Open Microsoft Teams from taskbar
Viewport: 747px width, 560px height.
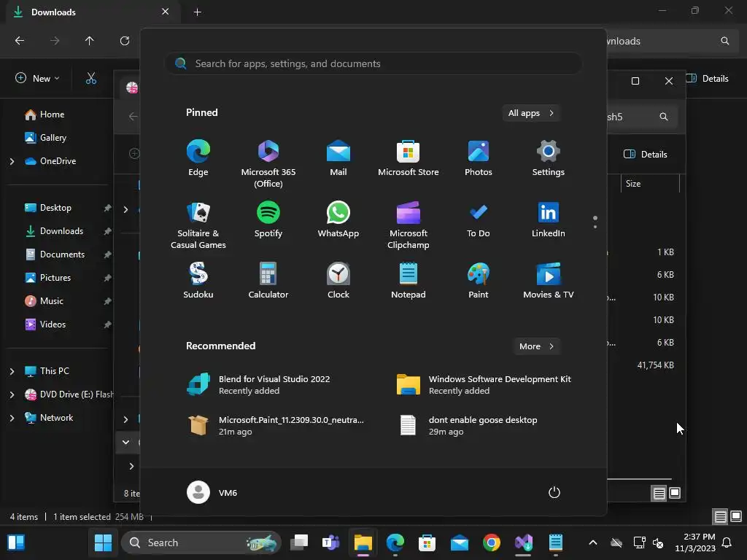pyautogui.click(x=331, y=542)
